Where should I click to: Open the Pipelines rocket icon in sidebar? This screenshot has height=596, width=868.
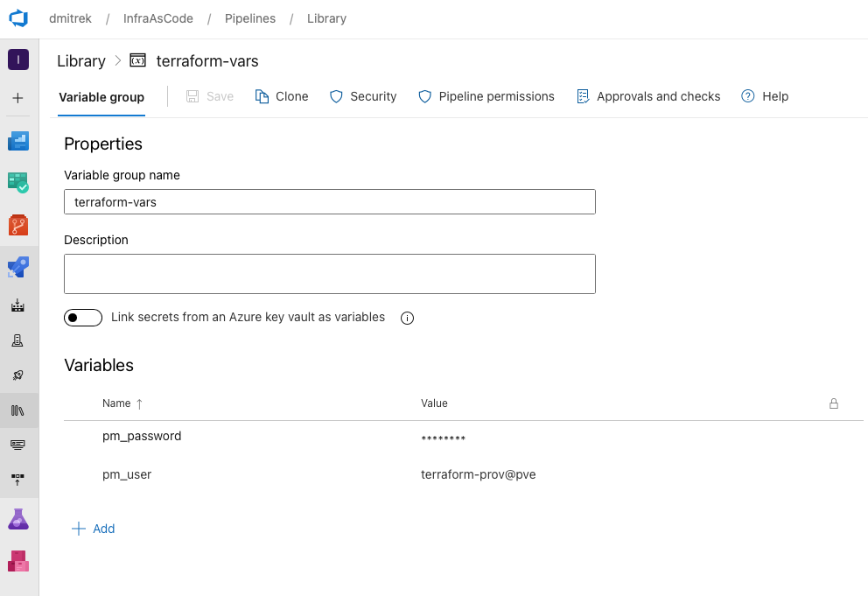(18, 267)
